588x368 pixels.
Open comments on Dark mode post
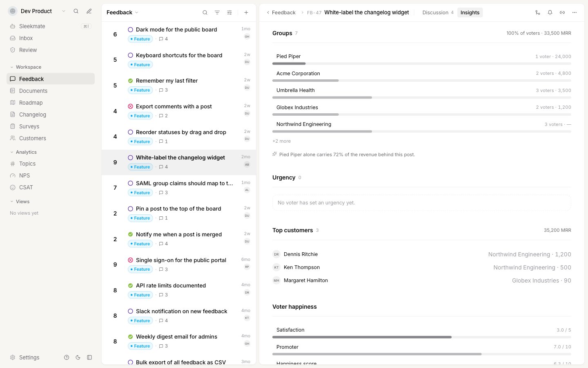[x=163, y=39]
